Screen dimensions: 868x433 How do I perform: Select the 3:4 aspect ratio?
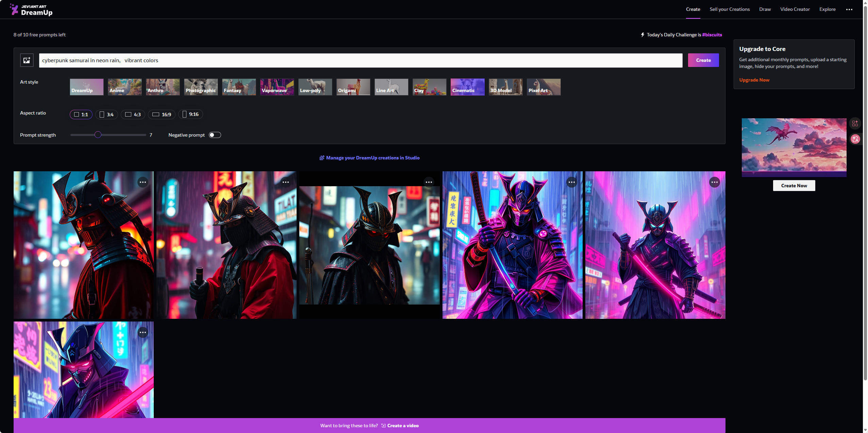tap(106, 115)
